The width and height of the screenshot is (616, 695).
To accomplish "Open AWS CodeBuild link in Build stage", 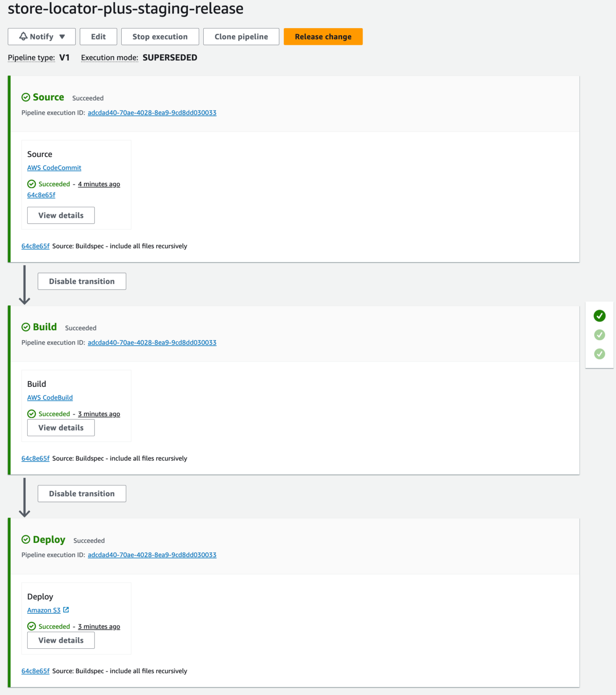I will 50,397.
